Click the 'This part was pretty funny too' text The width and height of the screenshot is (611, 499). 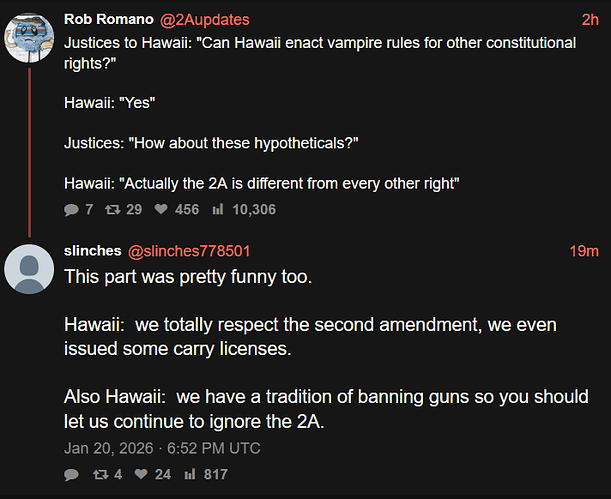coord(188,277)
